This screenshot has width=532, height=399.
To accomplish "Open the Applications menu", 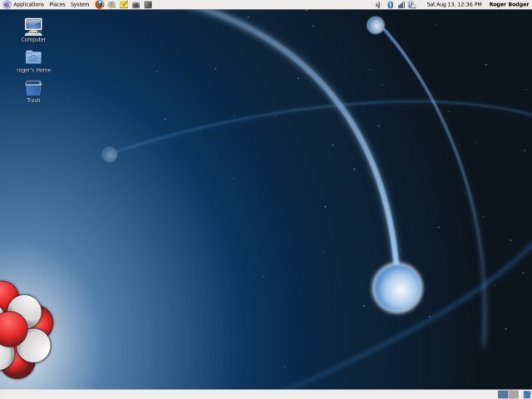I will click(23, 4).
